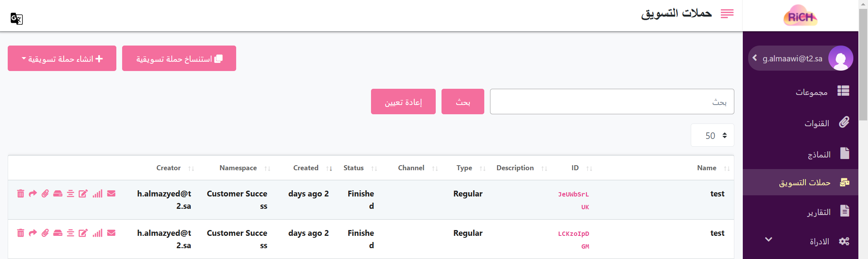Open the انشاء حملة تسويقية dropdown
Viewport: 868px width, 259px height.
[x=62, y=59]
